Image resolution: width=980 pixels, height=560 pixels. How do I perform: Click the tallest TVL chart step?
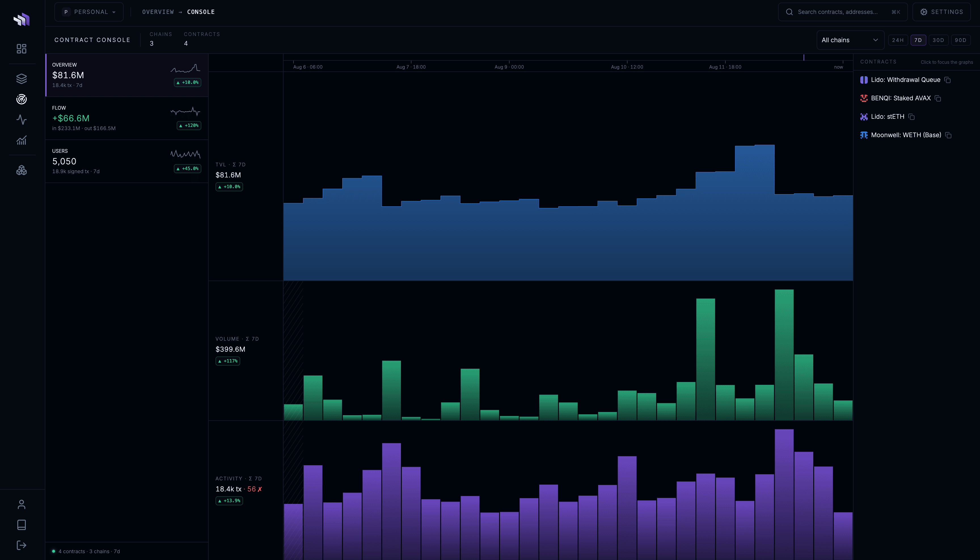764,213
